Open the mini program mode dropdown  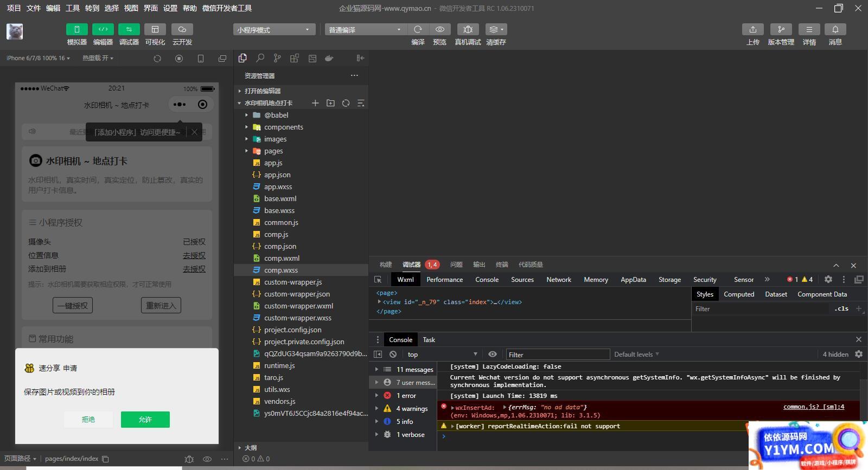pos(274,30)
